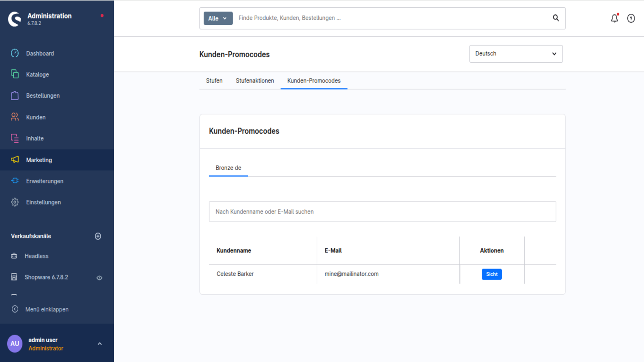
Task: Open the Alle search filter dropdown
Action: click(218, 18)
